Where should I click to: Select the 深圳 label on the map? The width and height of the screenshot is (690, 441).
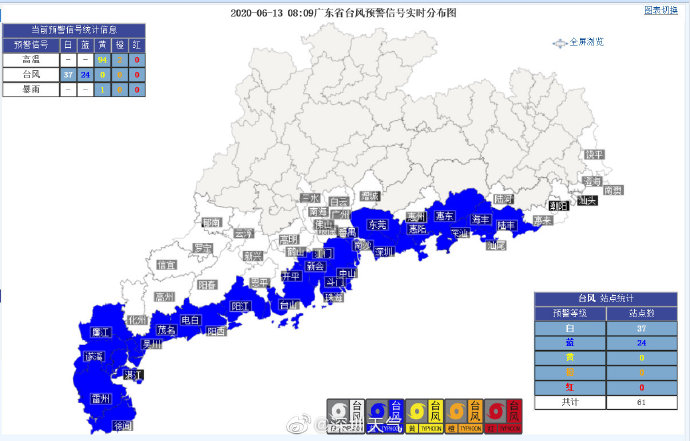[385, 253]
